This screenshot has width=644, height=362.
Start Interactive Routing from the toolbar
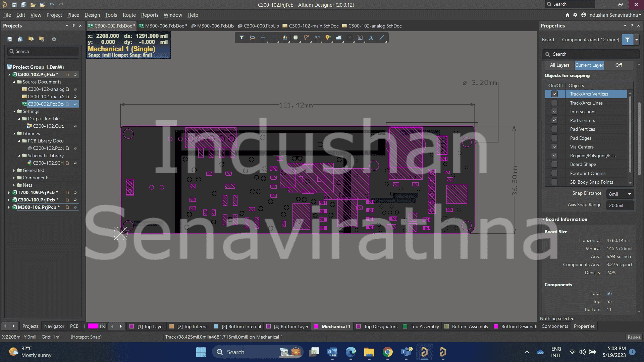[306, 38]
